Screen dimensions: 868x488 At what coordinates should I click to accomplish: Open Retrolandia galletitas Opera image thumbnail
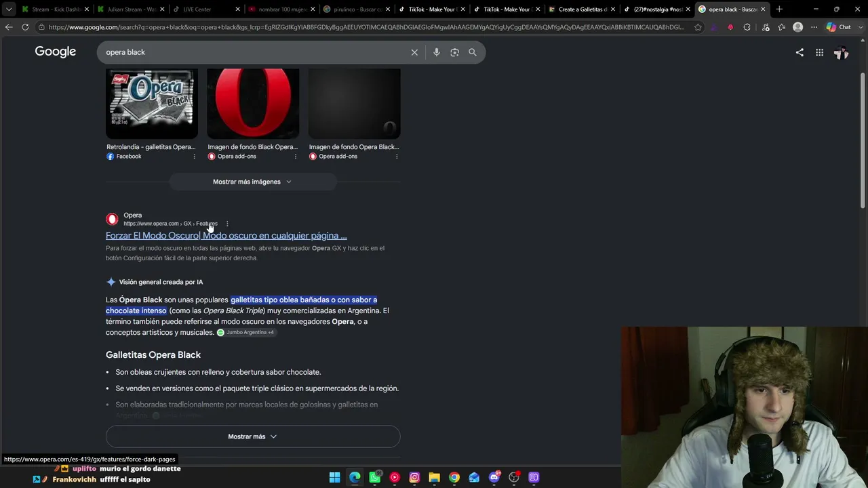(x=152, y=104)
